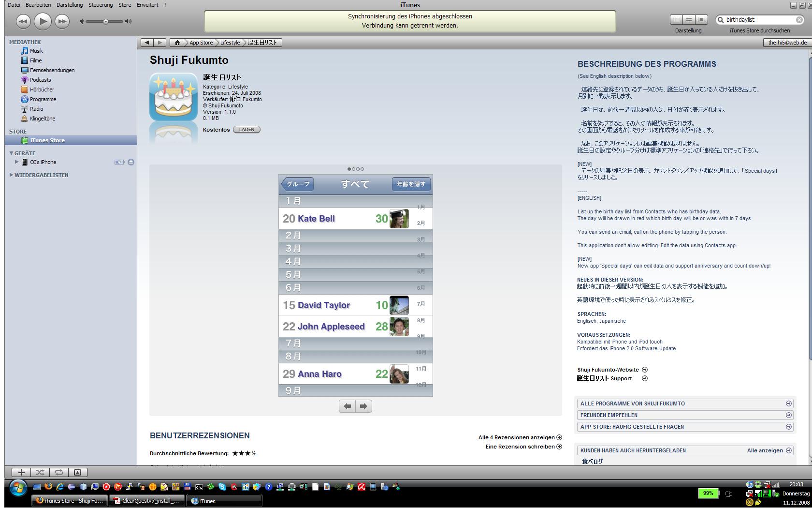Click the Laden download button
812x508 pixels.
click(246, 130)
